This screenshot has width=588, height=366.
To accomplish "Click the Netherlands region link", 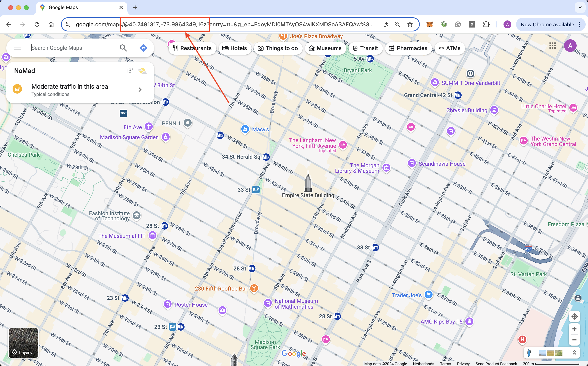I will click(x=424, y=364).
